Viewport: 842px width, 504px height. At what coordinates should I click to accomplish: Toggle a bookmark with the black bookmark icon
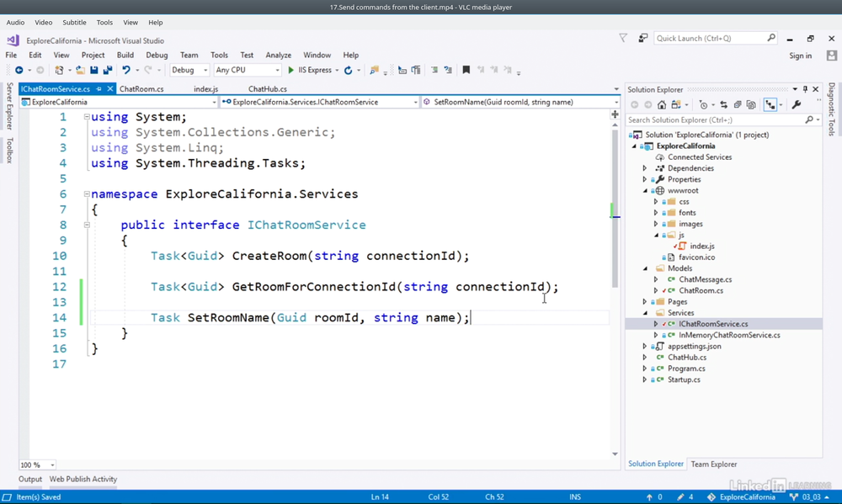tap(466, 71)
